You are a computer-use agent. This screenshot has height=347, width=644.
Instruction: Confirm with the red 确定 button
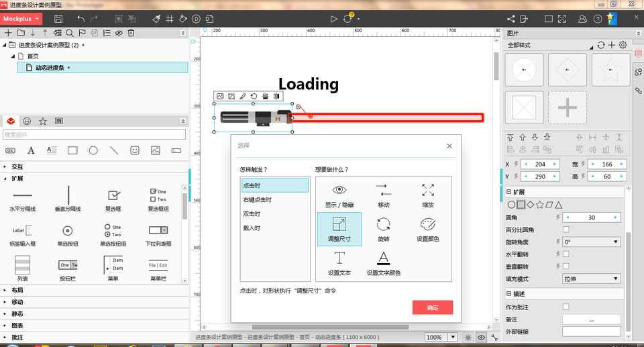pyautogui.click(x=433, y=307)
